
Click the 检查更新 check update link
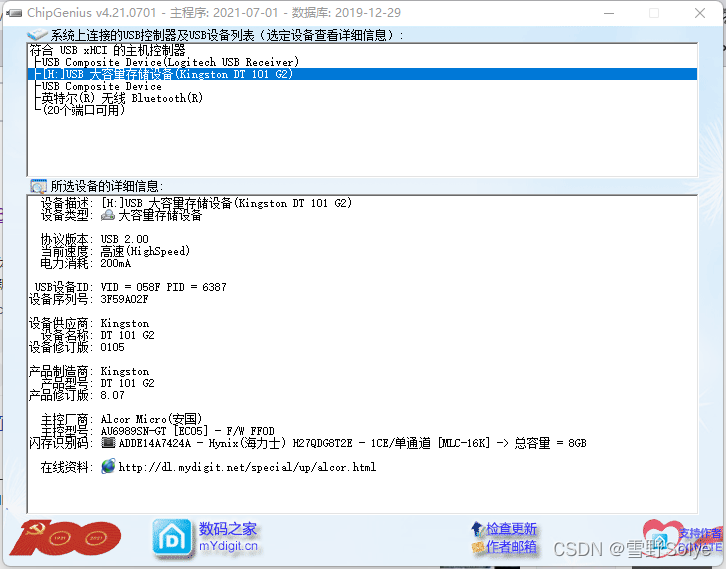(511, 529)
